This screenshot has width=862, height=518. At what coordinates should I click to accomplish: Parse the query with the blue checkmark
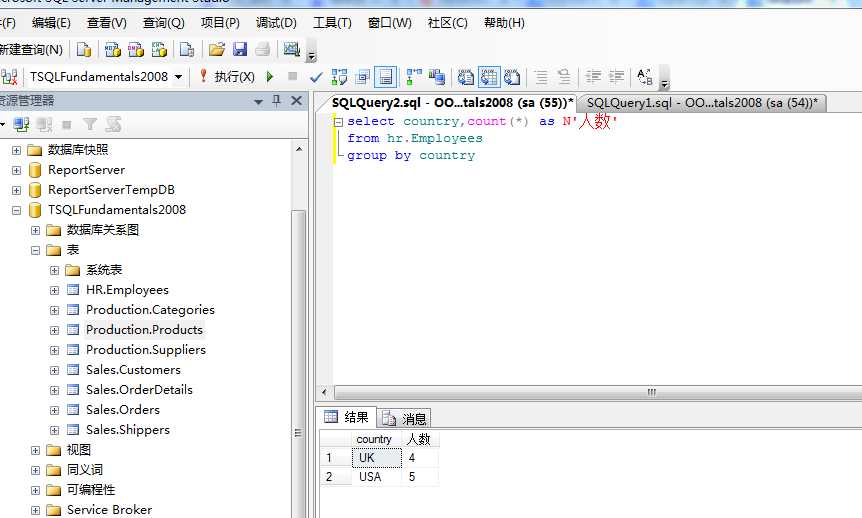pos(316,77)
